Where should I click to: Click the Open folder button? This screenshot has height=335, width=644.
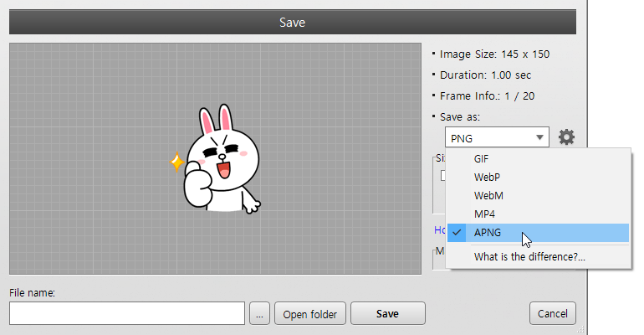click(309, 314)
